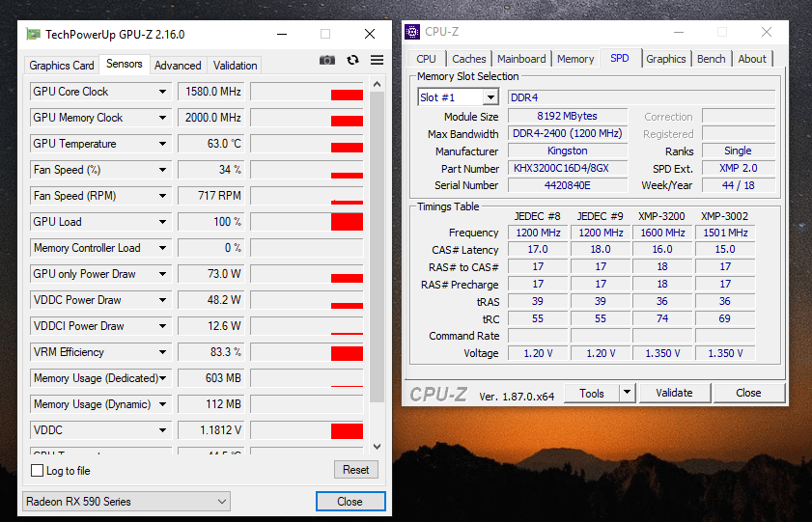This screenshot has width=812, height=522.
Task: Click the GPU Load red graph bar
Action: click(347, 222)
